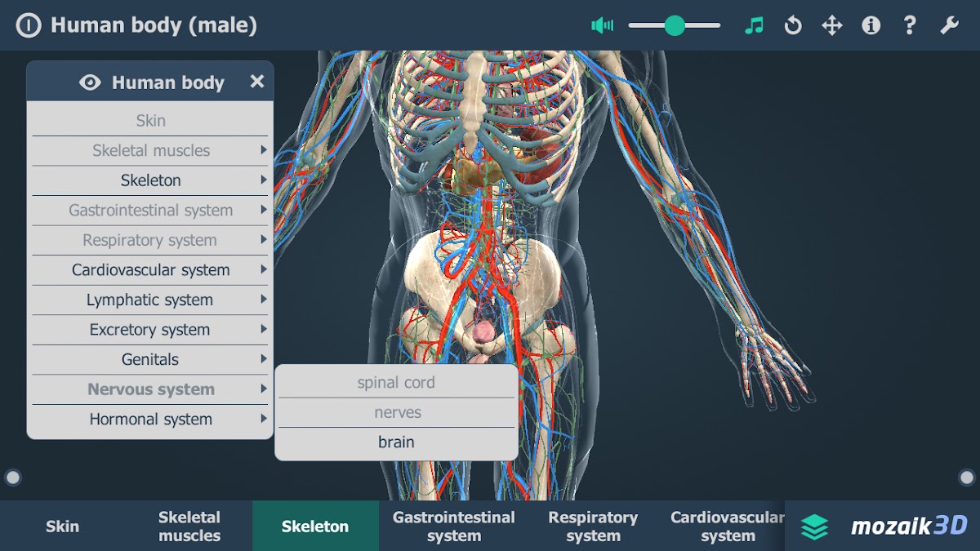Image resolution: width=980 pixels, height=551 pixels.
Task: Open help via the question mark icon
Action: click(909, 25)
